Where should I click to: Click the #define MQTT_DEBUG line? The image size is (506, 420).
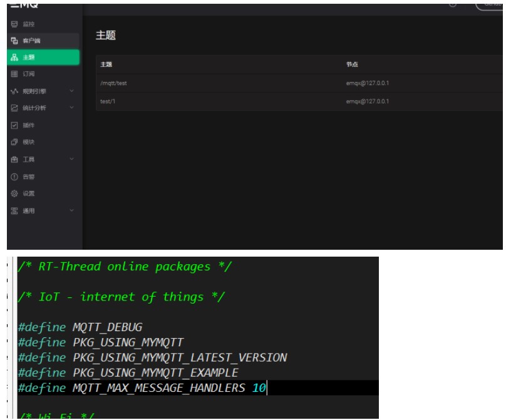(x=80, y=327)
